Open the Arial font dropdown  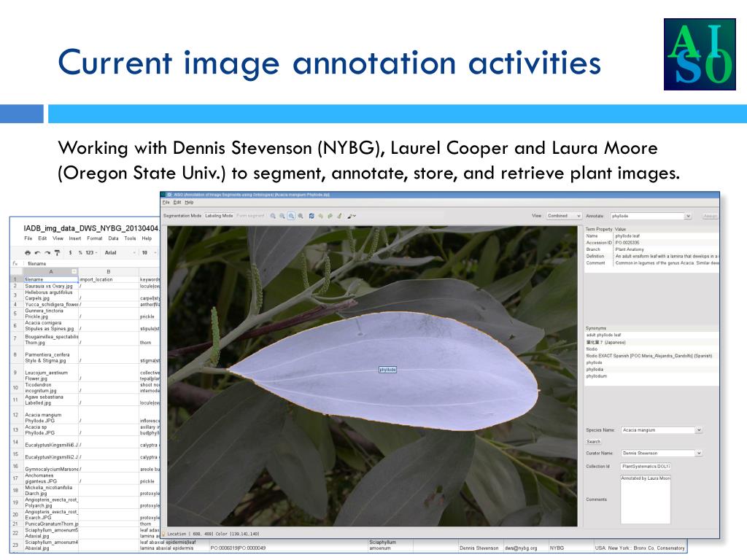[120, 253]
